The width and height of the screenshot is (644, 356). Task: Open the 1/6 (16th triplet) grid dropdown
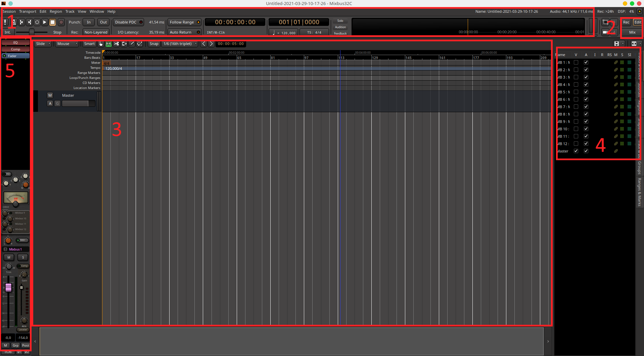180,44
